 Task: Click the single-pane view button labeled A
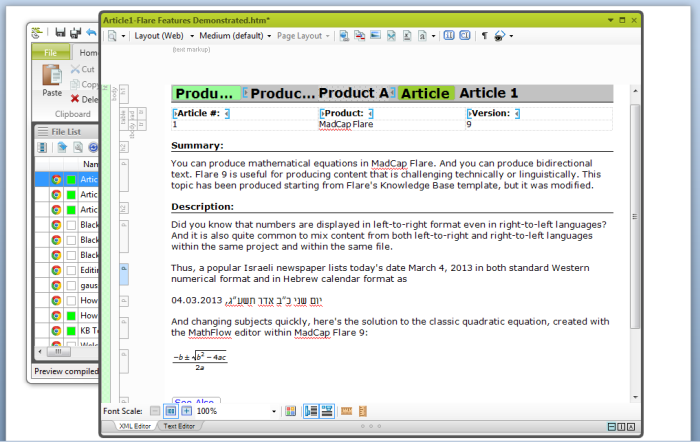631,427
